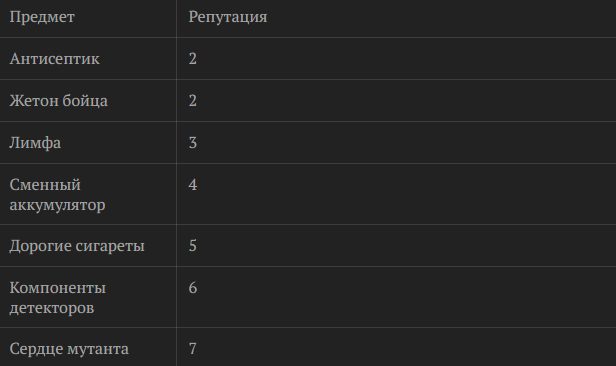The image size is (616, 366).
Task: Click the word аккумулятор in the table
Action: [x=57, y=205]
